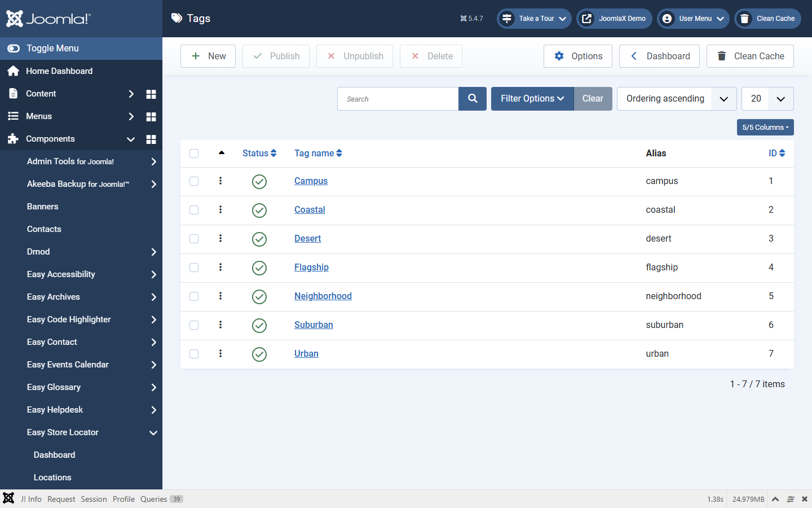812x508 pixels.
Task: Open JoomlaX Demo site link
Action: point(614,19)
